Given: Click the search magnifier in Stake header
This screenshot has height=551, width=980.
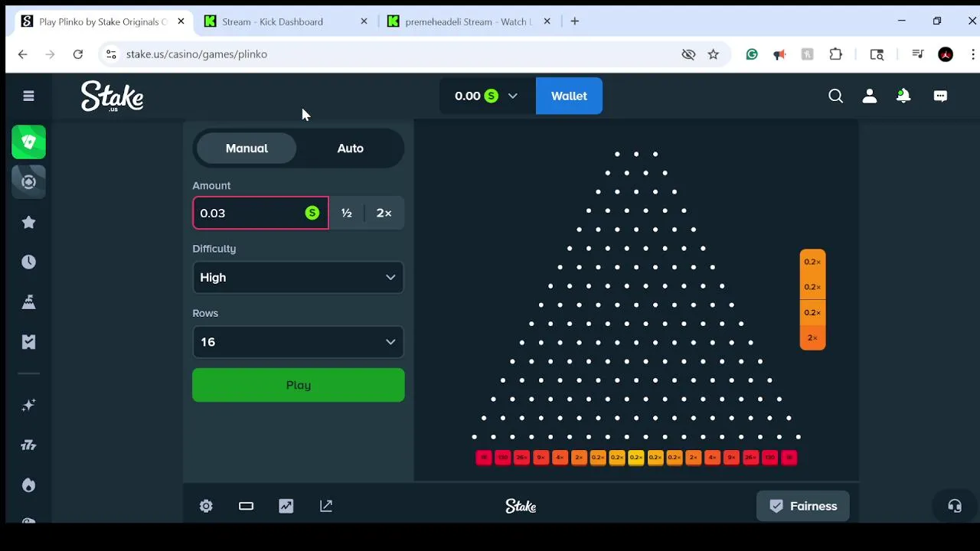Looking at the screenshot, I should (x=836, y=96).
